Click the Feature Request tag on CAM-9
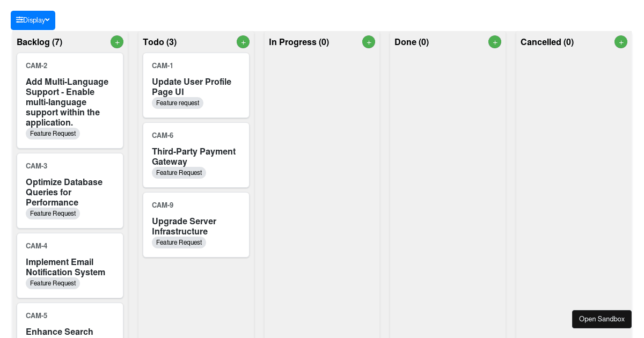644x338 pixels. tap(179, 243)
